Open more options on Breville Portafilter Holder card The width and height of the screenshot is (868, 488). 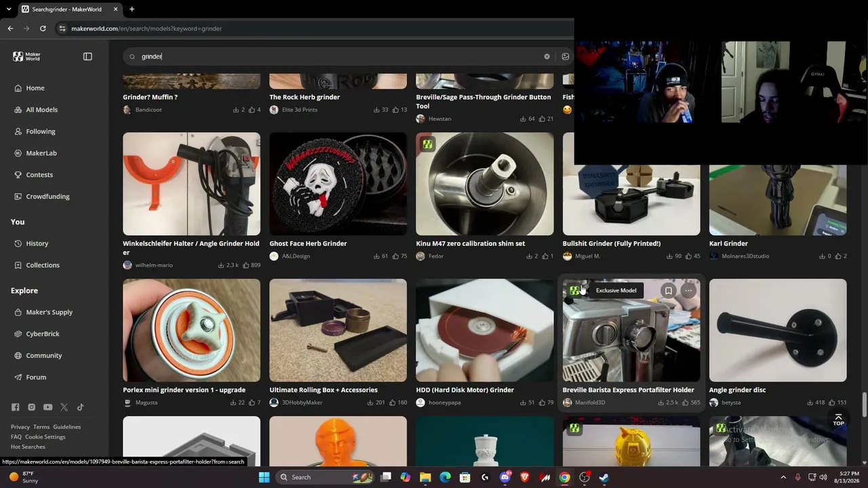pyautogui.click(x=688, y=291)
